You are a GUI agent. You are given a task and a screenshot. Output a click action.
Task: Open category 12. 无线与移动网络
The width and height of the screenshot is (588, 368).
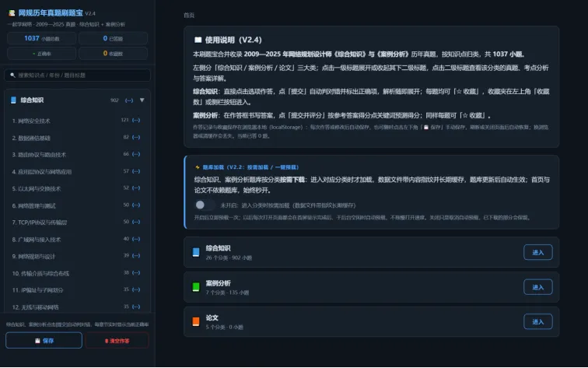(x=78, y=307)
